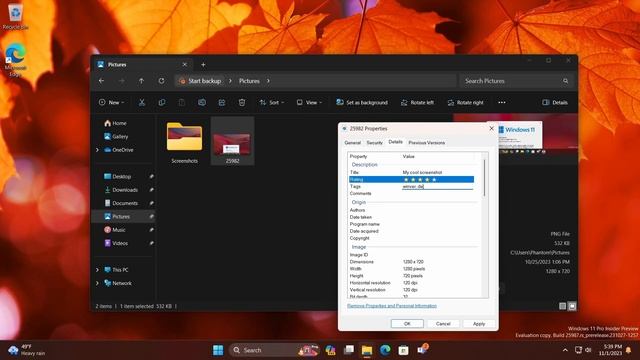Click the Tags value input field

438,187
